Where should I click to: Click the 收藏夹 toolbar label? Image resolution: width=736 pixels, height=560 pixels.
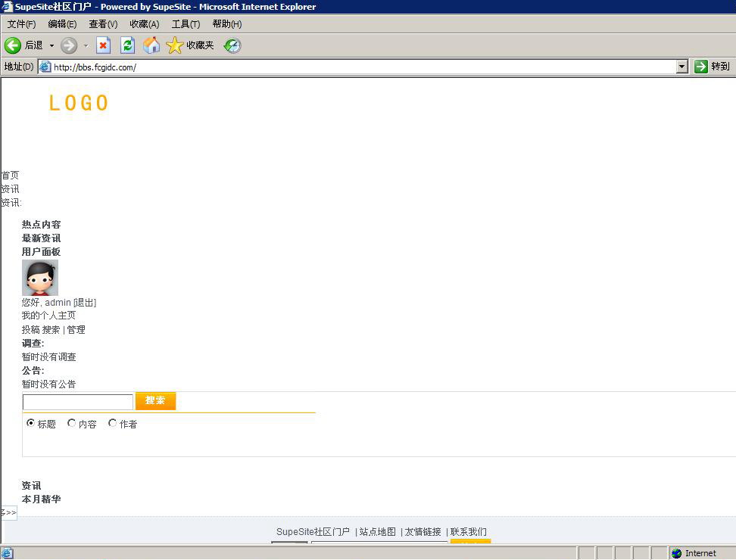point(200,45)
